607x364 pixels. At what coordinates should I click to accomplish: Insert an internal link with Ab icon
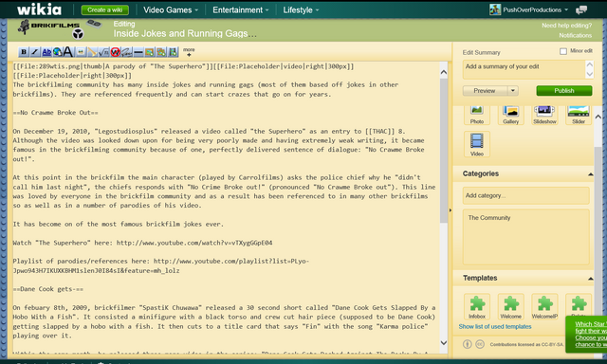[46, 51]
